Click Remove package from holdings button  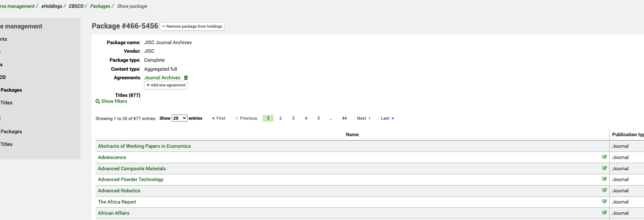(x=192, y=27)
